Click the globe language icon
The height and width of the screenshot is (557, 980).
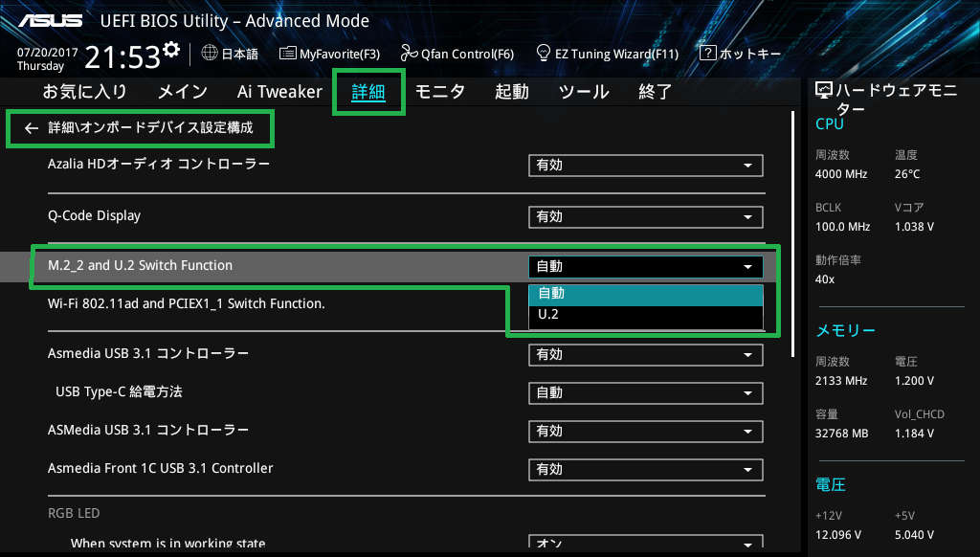pyautogui.click(x=210, y=54)
